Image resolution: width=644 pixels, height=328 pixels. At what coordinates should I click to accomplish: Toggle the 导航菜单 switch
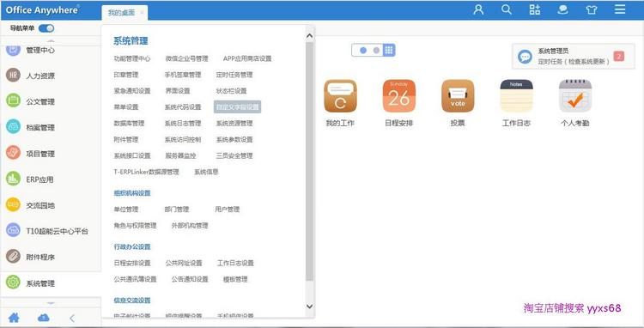46,28
